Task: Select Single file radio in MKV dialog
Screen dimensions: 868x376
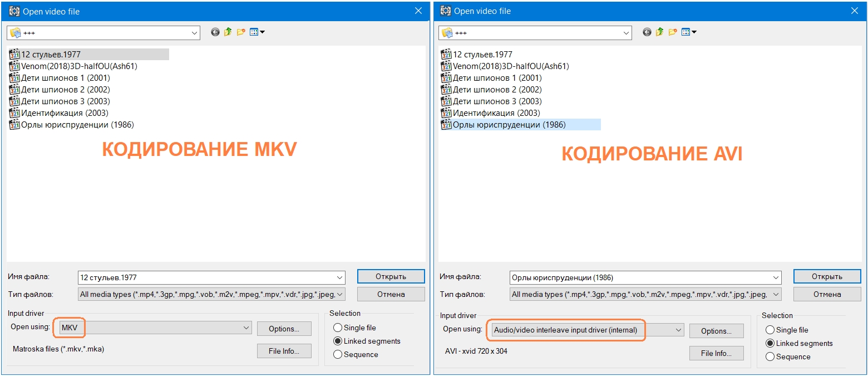Action: pyautogui.click(x=338, y=328)
